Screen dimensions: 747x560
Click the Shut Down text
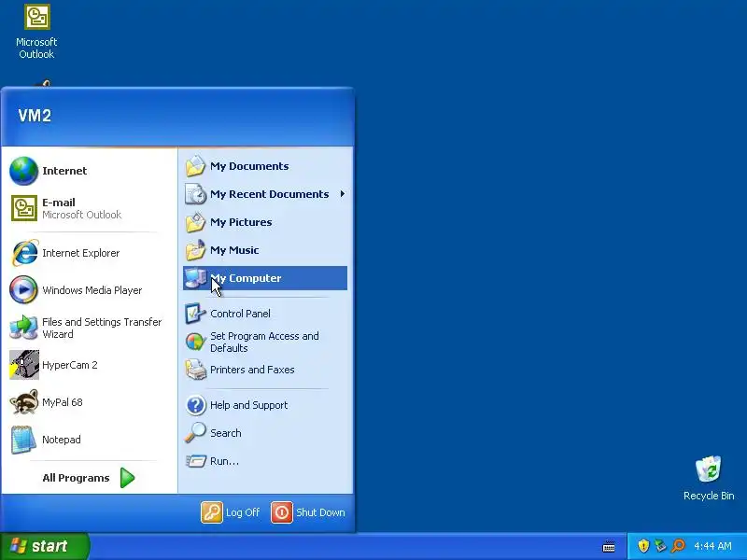pos(320,512)
